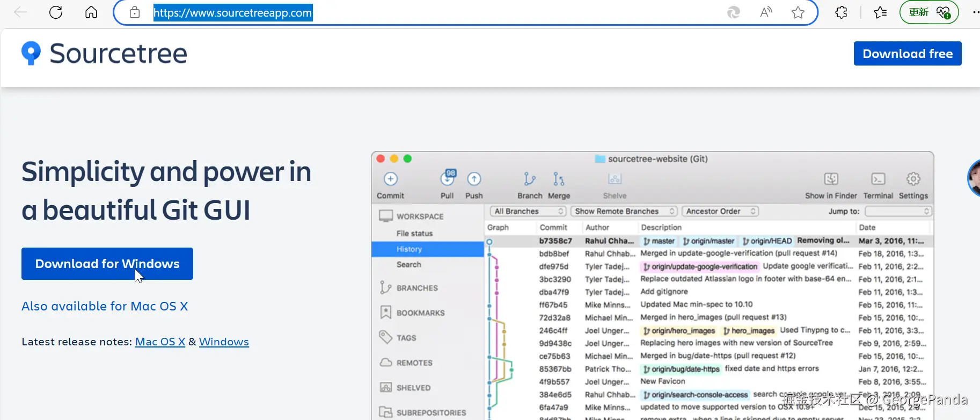Select commit 3bc3290 row

pos(708,279)
